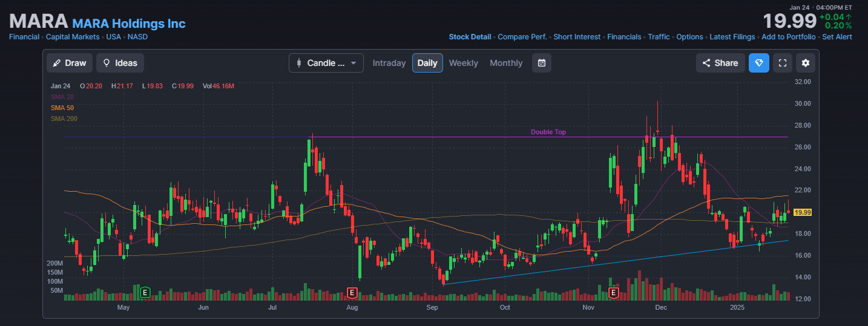Screen dimensions: 868x326
Task: Open the Stock Detail link
Action: click(470, 37)
